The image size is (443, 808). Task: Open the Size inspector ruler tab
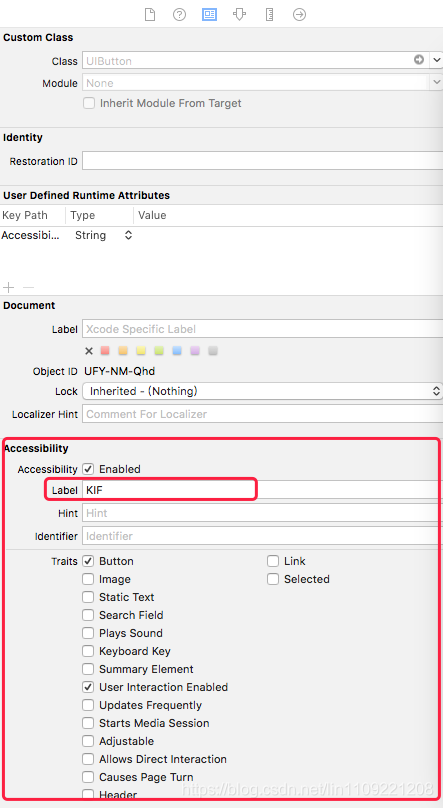(269, 14)
